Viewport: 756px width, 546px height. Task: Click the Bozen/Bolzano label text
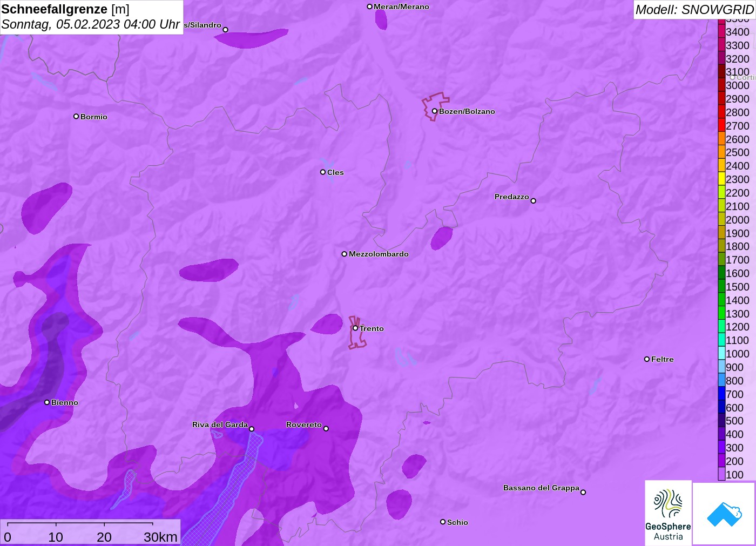point(467,111)
